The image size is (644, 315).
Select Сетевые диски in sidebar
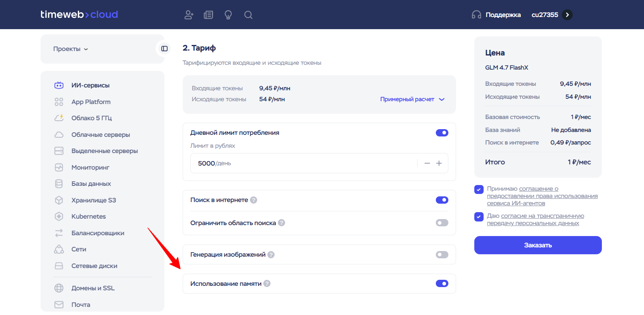[94, 266]
